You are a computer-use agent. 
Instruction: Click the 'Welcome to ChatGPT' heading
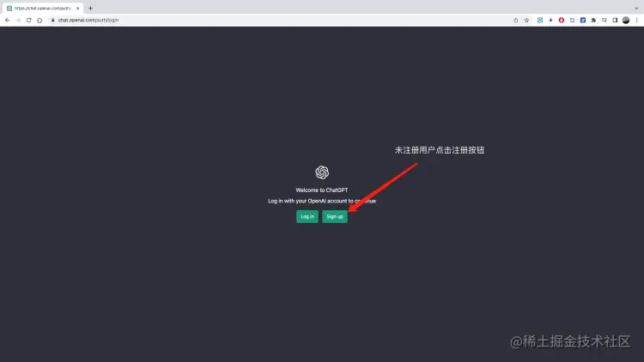(322, 190)
